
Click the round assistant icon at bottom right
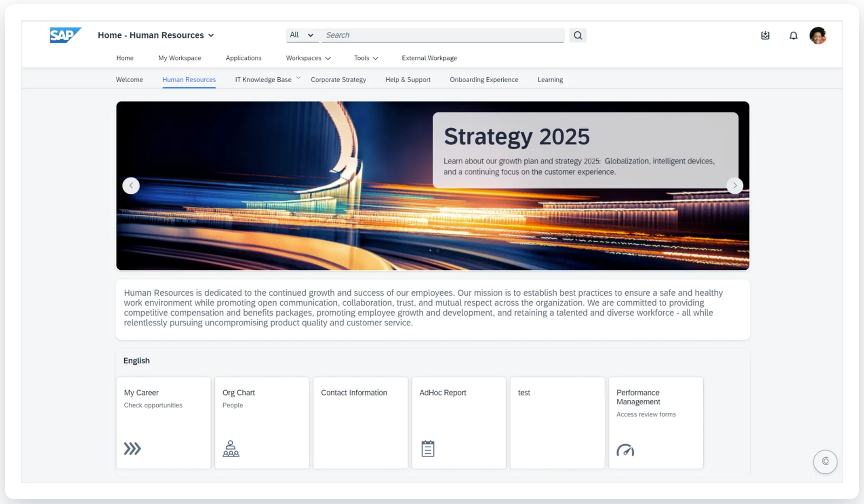coord(825,461)
